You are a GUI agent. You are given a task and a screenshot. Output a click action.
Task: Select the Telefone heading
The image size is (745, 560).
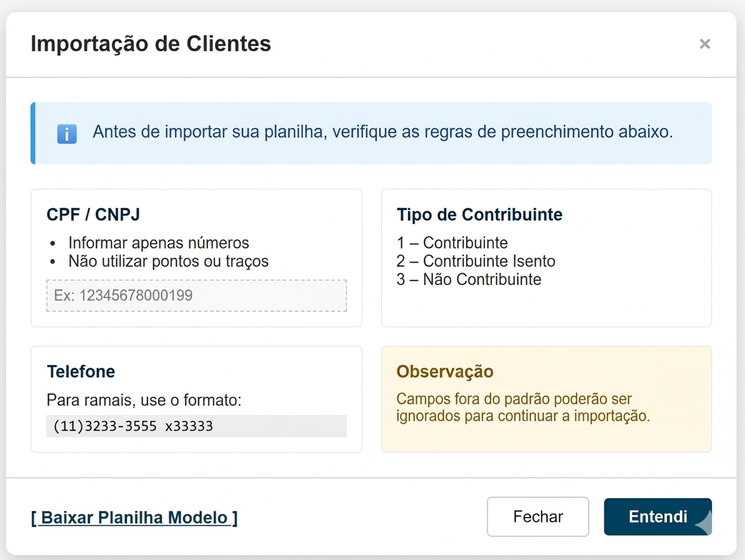tap(81, 371)
